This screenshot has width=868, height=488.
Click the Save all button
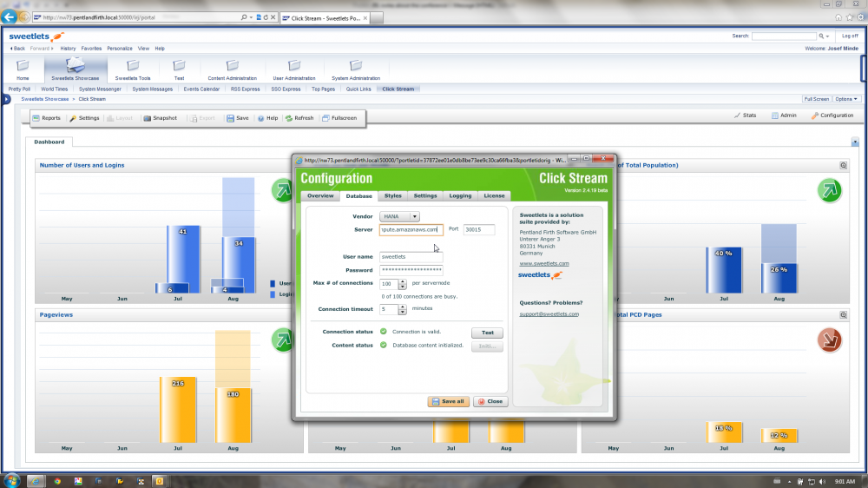click(x=449, y=401)
